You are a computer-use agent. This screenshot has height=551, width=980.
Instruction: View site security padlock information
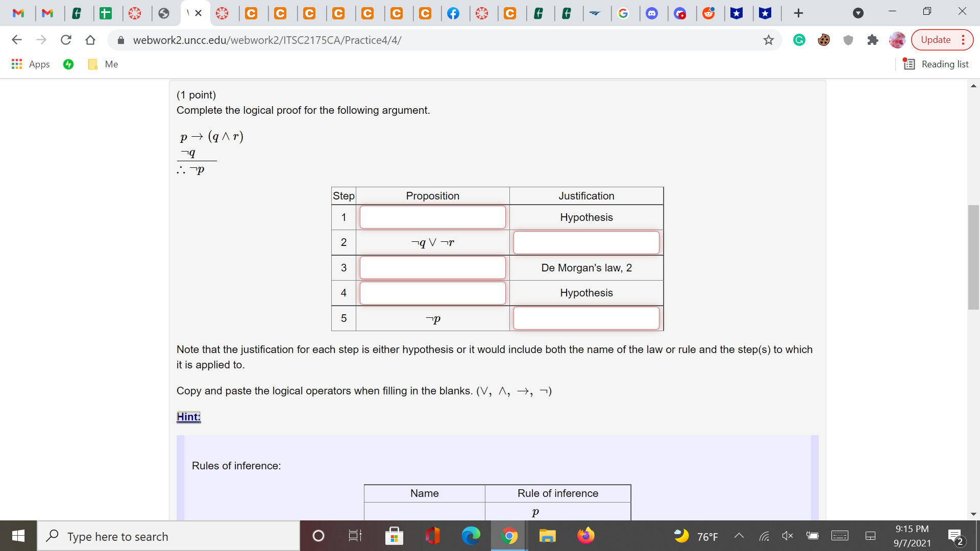point(121,40)
